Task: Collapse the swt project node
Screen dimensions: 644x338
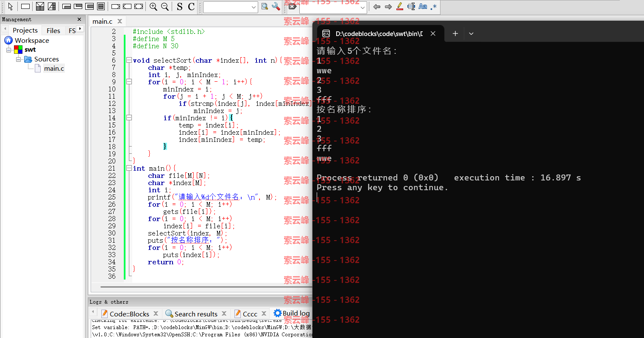Action: coord(8,50)
